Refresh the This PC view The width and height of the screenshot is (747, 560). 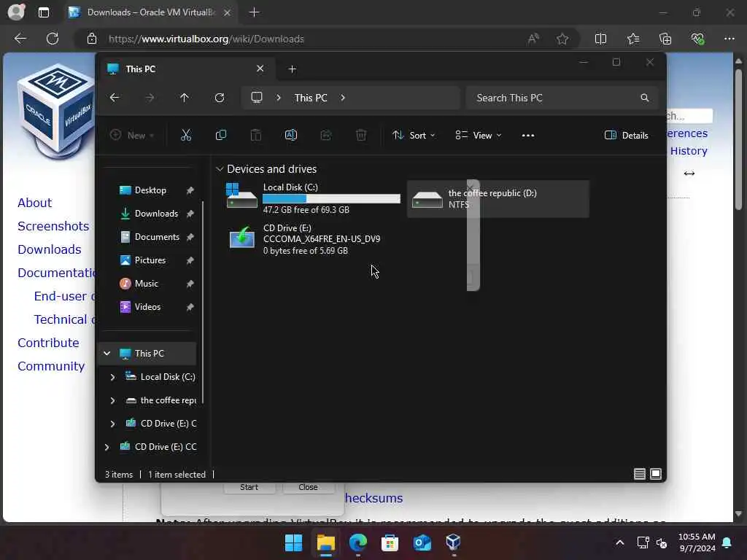[220, 98]
